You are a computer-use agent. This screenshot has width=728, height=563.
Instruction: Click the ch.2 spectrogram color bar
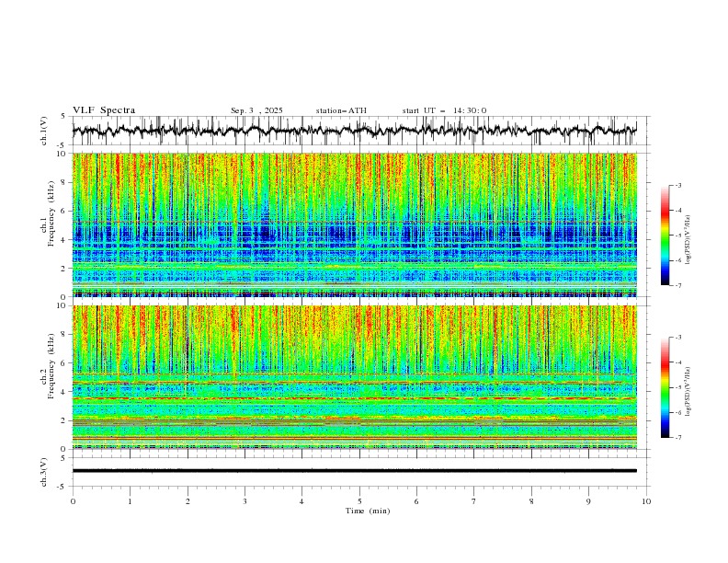point(665,387)
